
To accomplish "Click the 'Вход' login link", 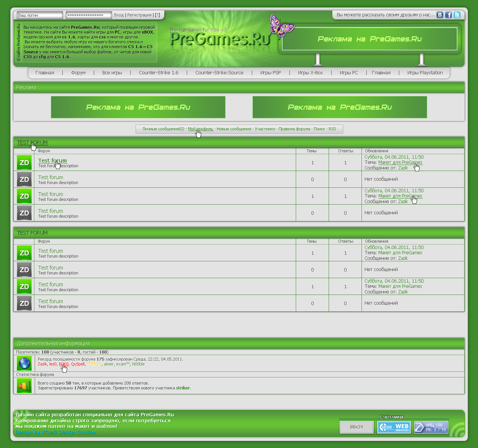I will 119,15.
